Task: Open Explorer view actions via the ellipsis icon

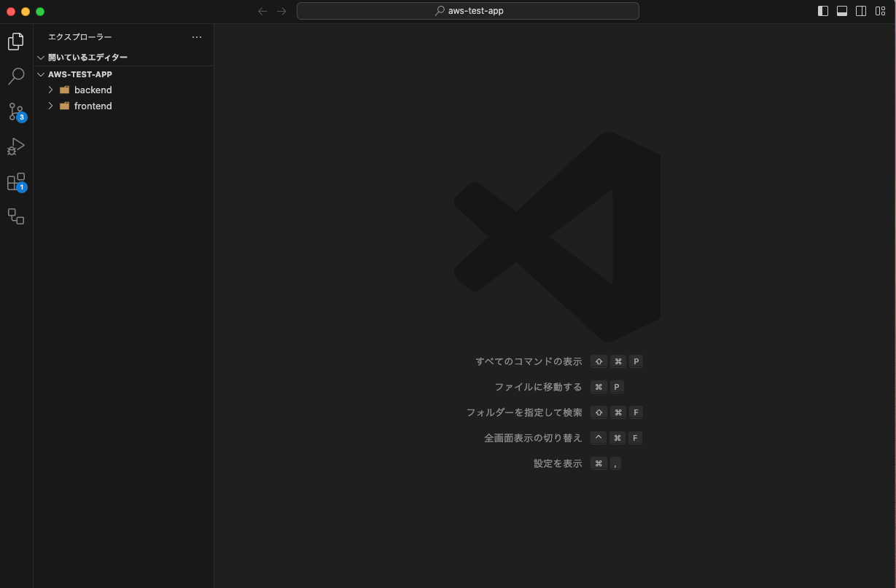Action: pos(197,37)
